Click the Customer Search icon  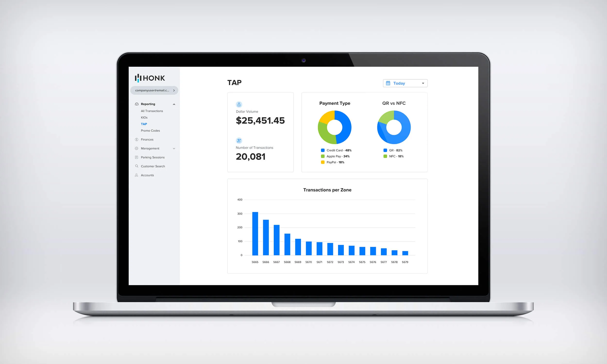[136, 166]
